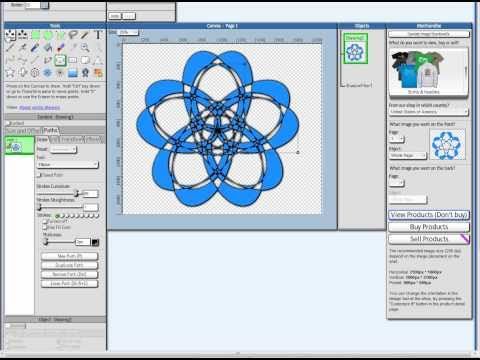Switch to the Transform sub-tab

tap(71, 139)
